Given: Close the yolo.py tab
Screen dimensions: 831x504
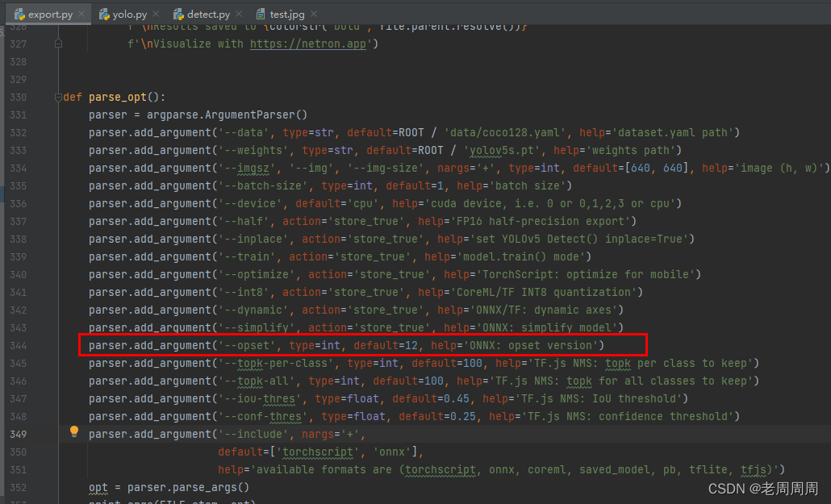Looking at the screenshot, I should pos(155,14).
